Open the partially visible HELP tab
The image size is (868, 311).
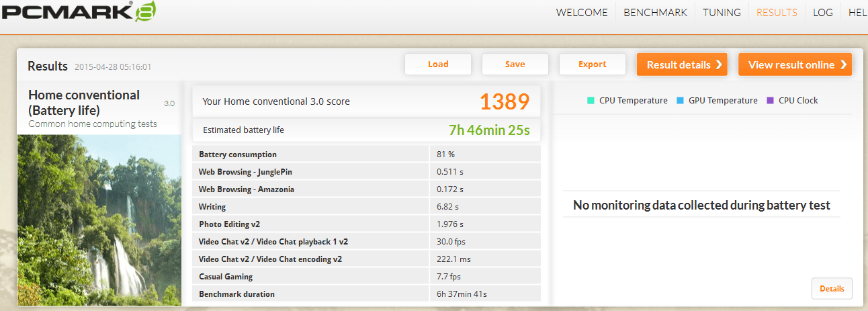coord(858,12)
